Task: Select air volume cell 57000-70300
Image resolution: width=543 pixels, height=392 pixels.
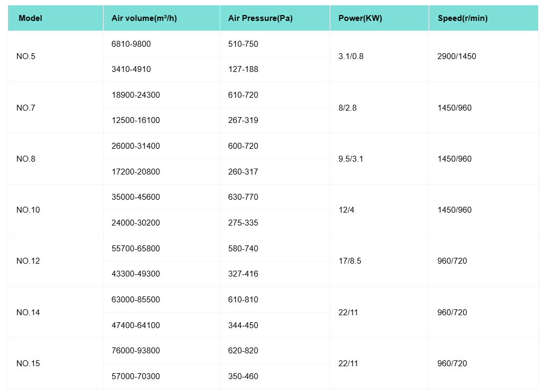Action: (135, 376)
